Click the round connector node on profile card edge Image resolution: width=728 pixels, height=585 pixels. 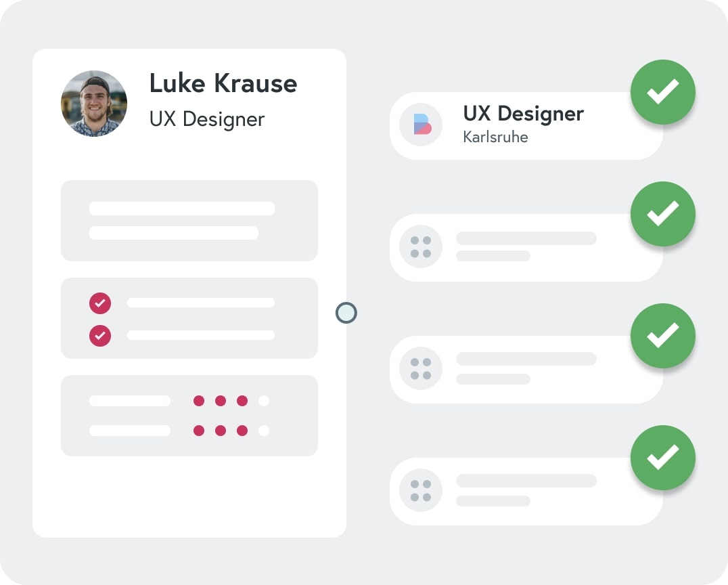coord(346,313)
